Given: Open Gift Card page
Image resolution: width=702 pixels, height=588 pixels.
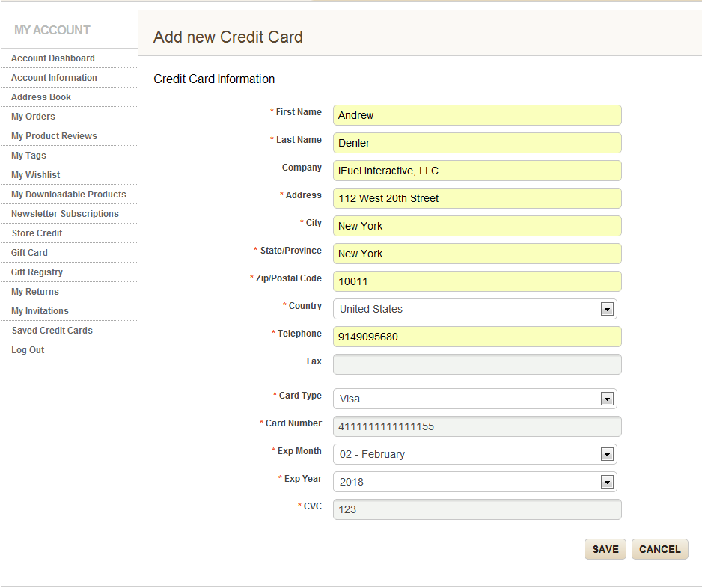Looking at the screenshot, I should (x=29, y=253).
